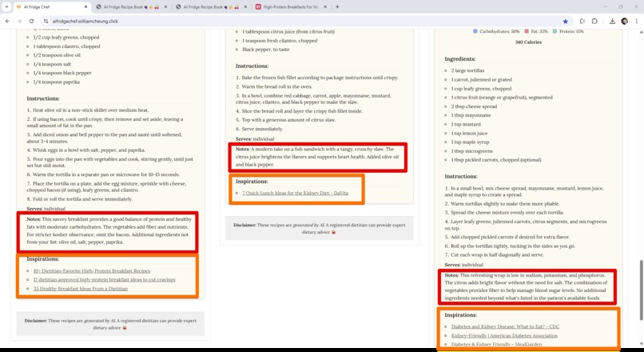Click ingredient '1 teaspoon fresh cilantro, chopped'

click(x=280, y=41)
